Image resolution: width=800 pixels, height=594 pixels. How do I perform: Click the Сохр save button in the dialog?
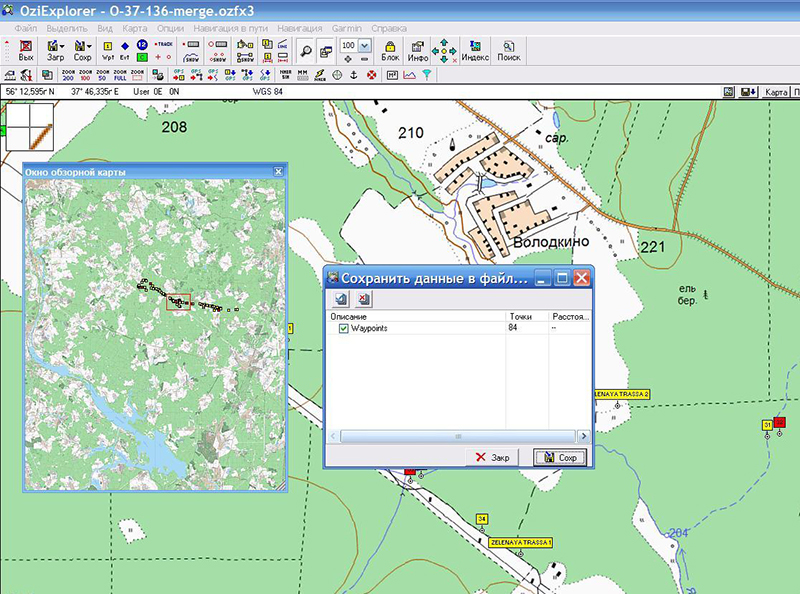click(x=560, y=457)
